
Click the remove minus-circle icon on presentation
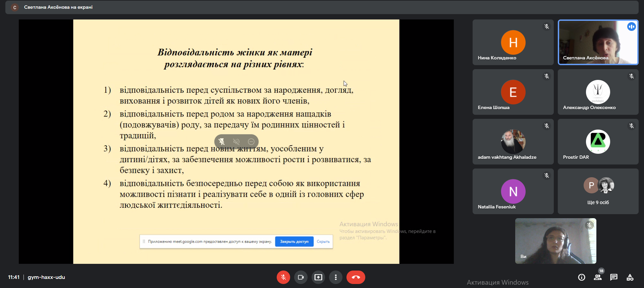click(251, 142)
